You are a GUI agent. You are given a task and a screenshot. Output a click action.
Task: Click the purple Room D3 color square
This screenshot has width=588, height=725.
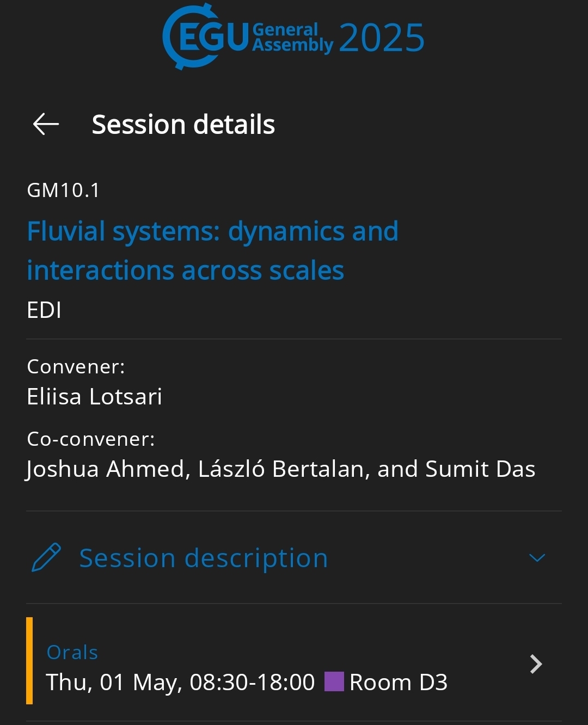[x=334, y=681]
